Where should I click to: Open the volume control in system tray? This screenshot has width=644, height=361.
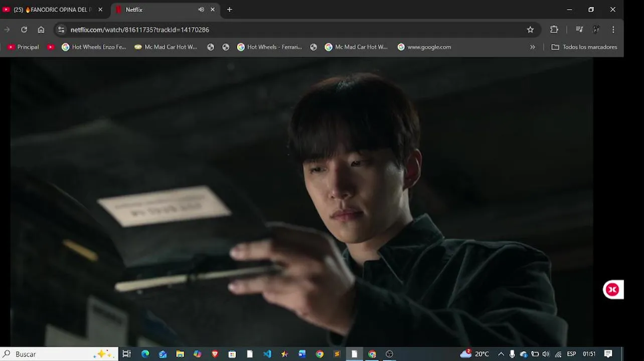(546, 354)
